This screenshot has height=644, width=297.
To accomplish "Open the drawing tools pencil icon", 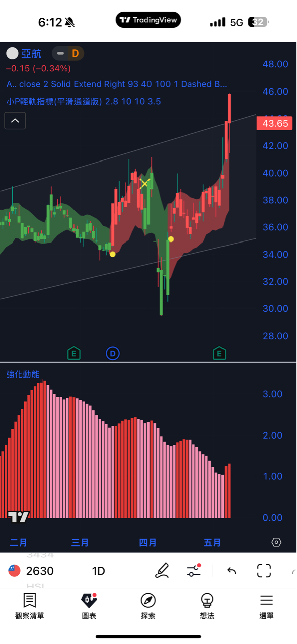I will [x=162, y=571].
